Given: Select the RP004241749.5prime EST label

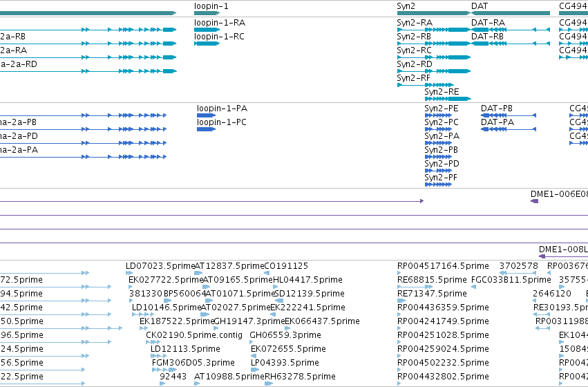Looking at the screenshot, I should [x=444, y=321].
